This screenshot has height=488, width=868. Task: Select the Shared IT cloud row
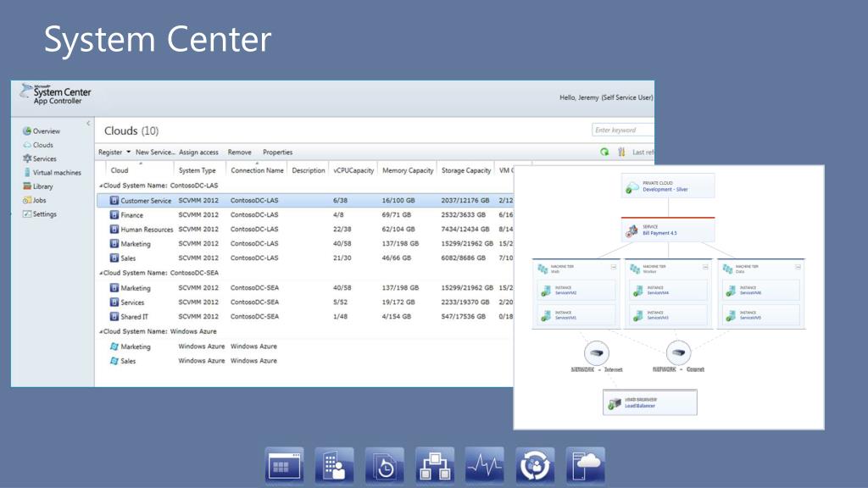[305, 317]
